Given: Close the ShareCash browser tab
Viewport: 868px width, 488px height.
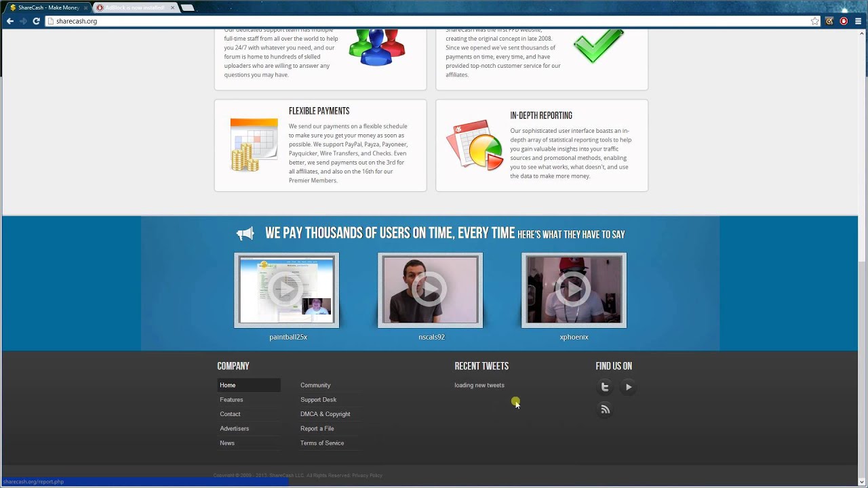Looking at the screenshot, I should coord(85,7).
